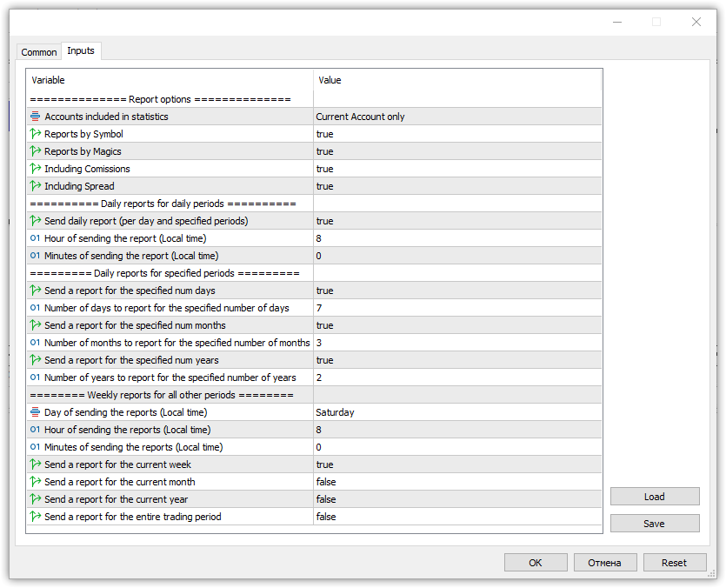The width and height of the screenshot is (726, 588).
Task: Open the current year report false value dropdown
Action: (x=456, y=499)
